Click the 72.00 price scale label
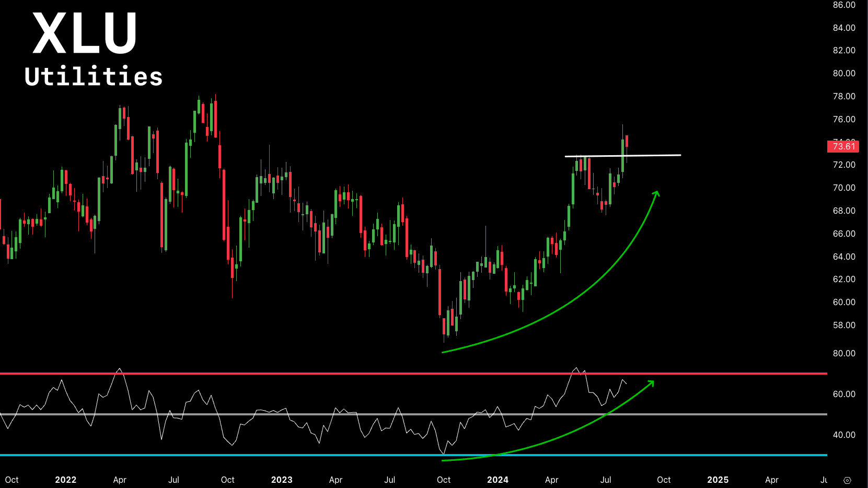The width and height of the screenshot is (868, 488). 844,165
